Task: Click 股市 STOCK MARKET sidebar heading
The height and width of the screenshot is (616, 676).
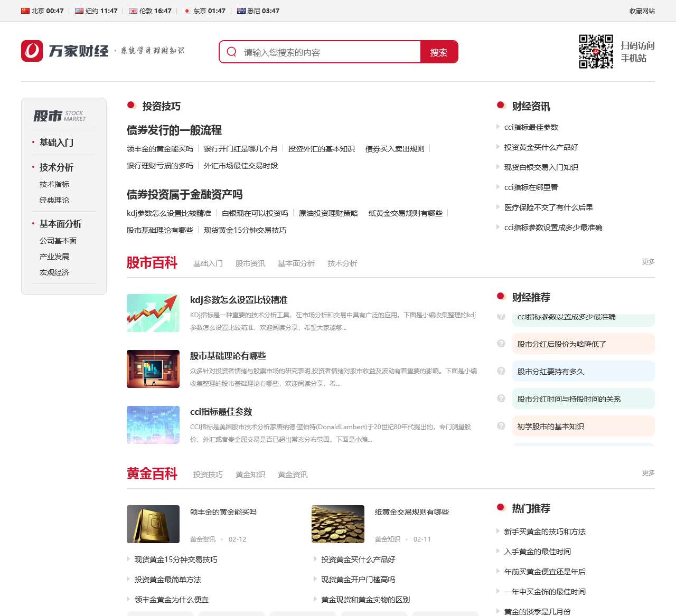Action: point(59,116)
